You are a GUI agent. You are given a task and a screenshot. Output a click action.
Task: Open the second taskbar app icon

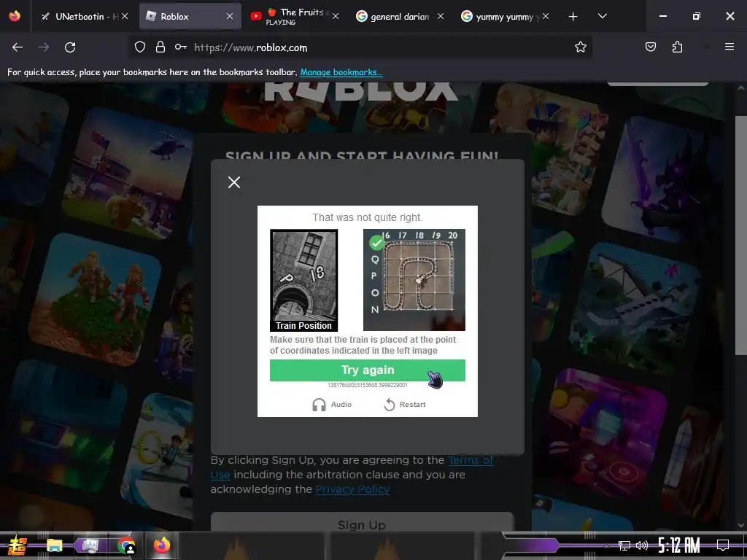[90, 545]
